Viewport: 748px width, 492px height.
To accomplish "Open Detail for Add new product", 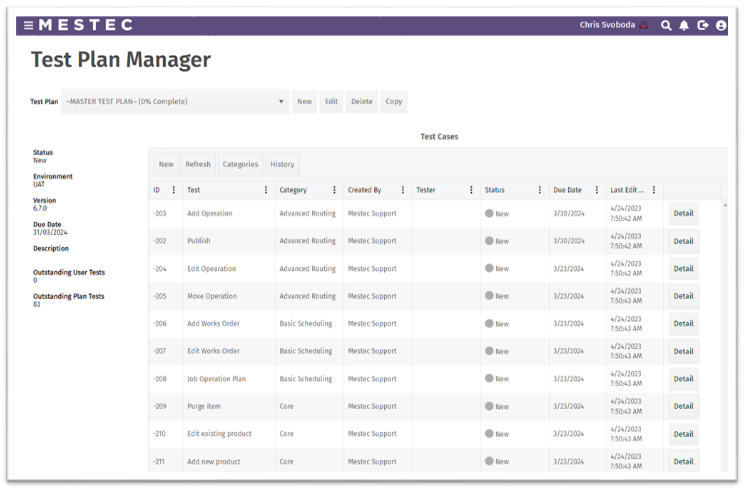I will coord(684,461).
